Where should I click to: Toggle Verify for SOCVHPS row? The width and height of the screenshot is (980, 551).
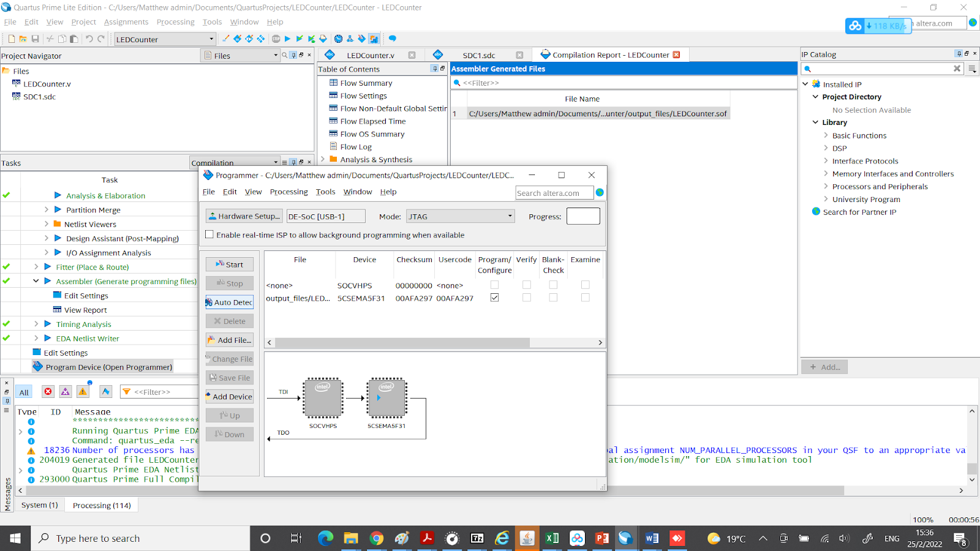tap(526, 285)
